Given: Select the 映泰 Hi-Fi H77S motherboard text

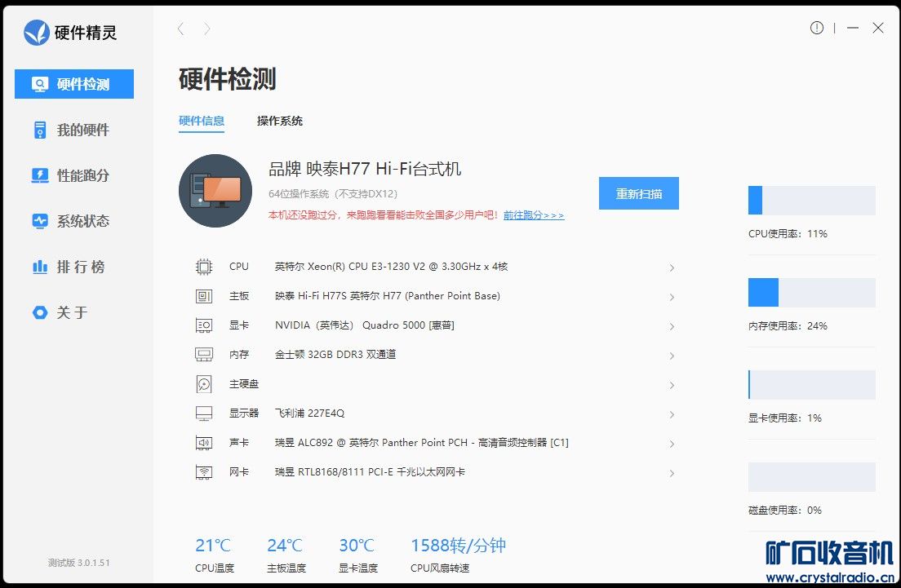Looking at the screenshot, I should tap(388, 296).
